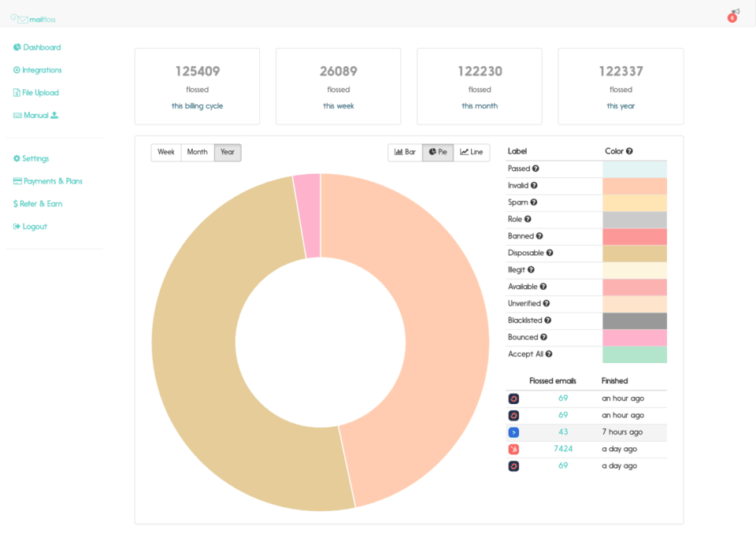Select the Week time range
This screenshot has width=756, height=541.
tap(166, 152)
